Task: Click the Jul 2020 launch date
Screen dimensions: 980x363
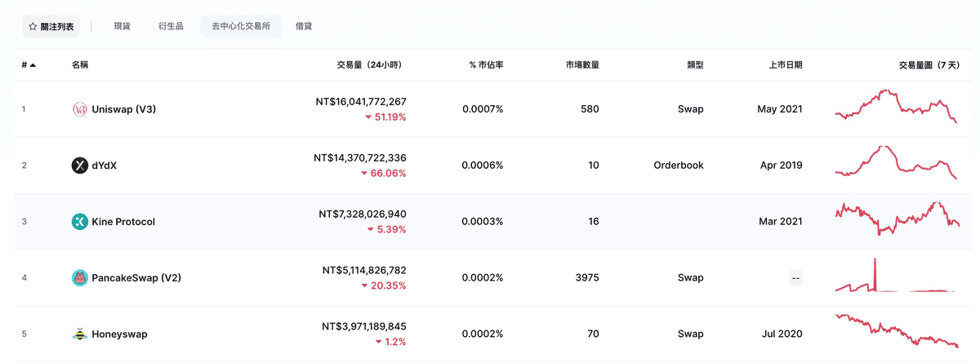Action: 782,334
